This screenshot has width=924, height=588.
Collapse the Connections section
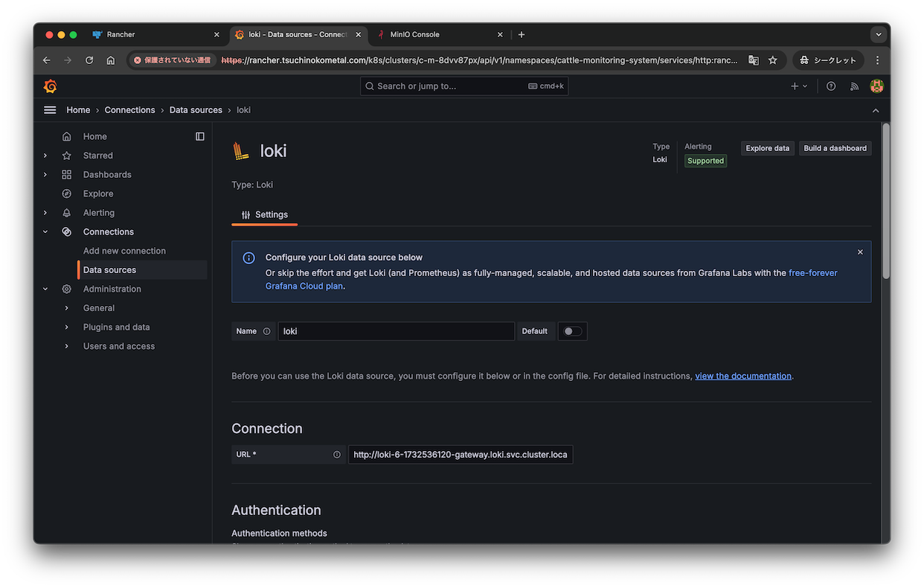click(x=45, y=232)
